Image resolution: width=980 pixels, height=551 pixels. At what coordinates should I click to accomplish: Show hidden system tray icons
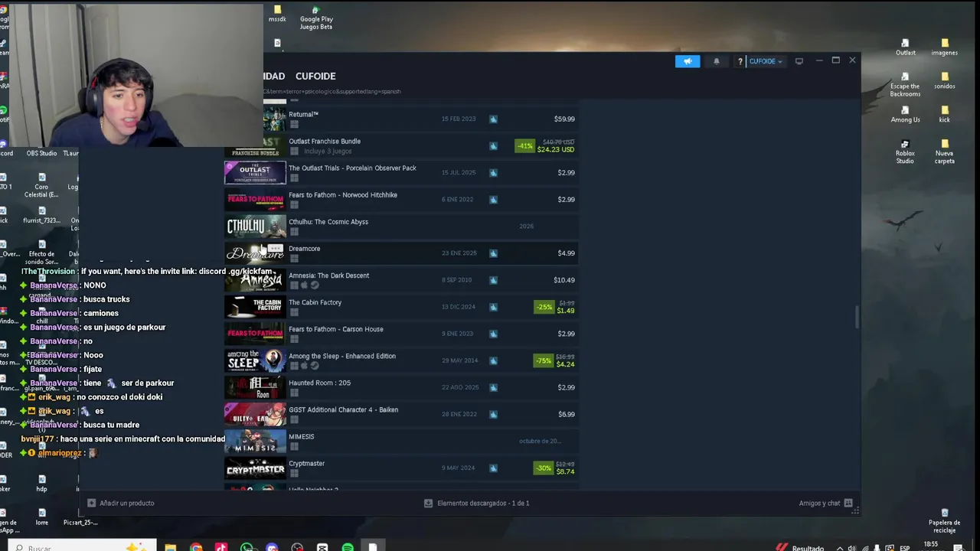(x=839, y=548)
